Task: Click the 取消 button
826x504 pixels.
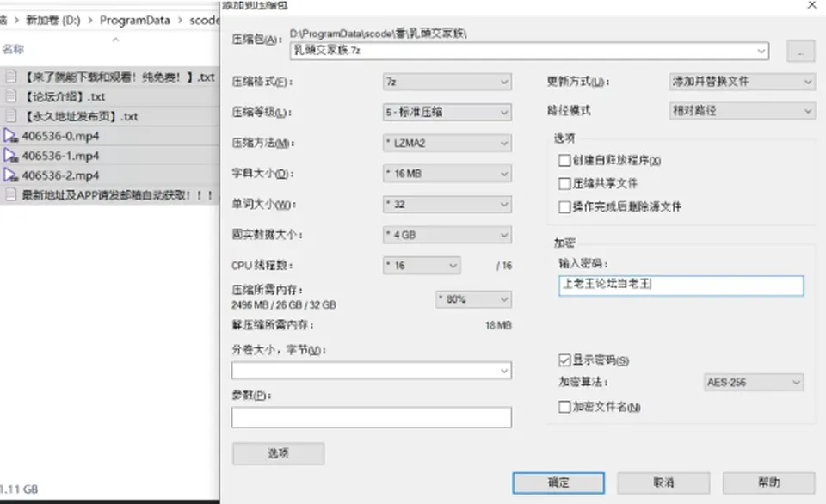Action: 663,482
